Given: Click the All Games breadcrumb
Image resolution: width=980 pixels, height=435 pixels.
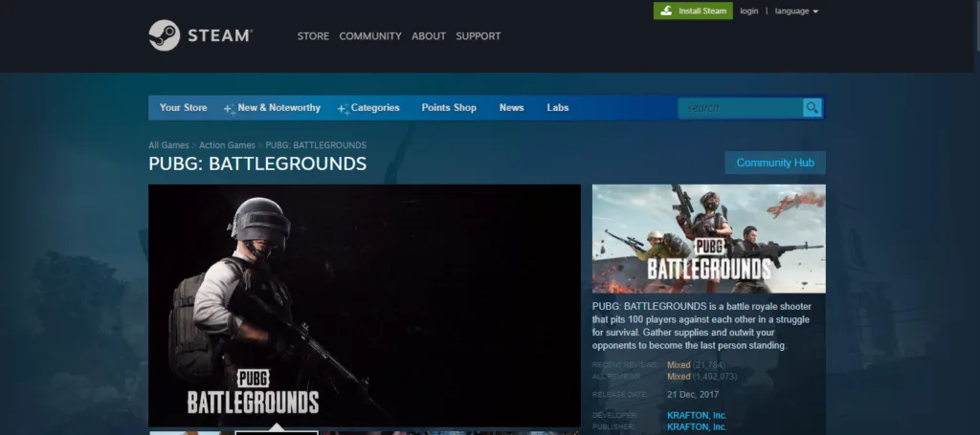Looking at the screenshot, I should tap(168, 145).
